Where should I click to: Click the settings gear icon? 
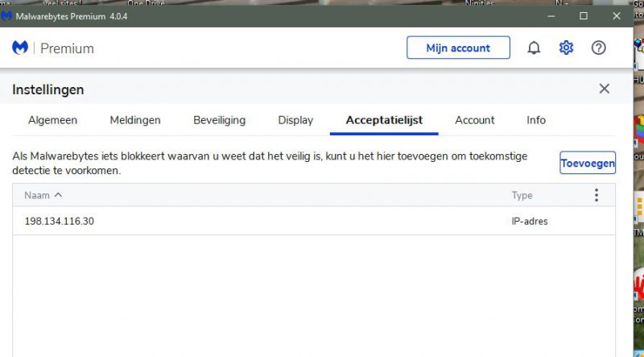click(x=566, y=48)
